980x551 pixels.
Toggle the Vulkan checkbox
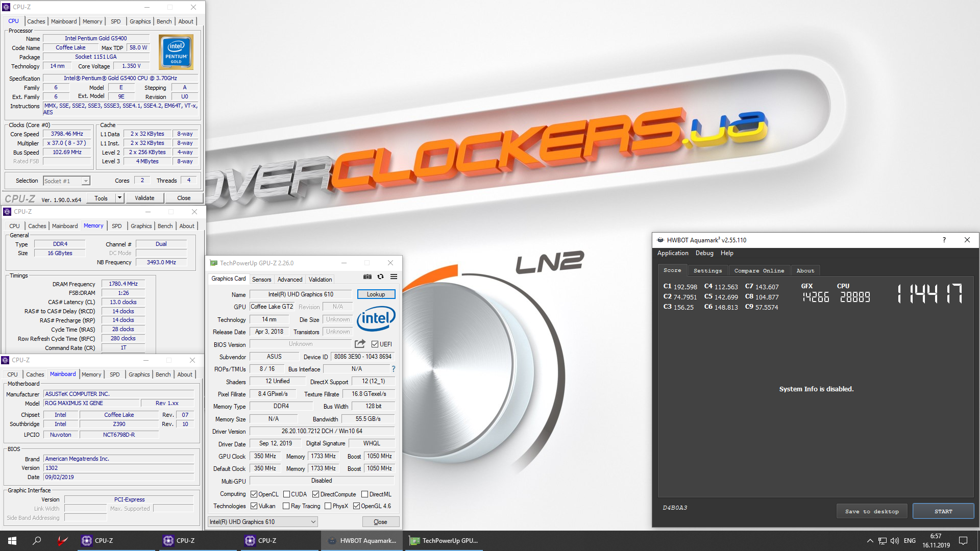(254, 506)
